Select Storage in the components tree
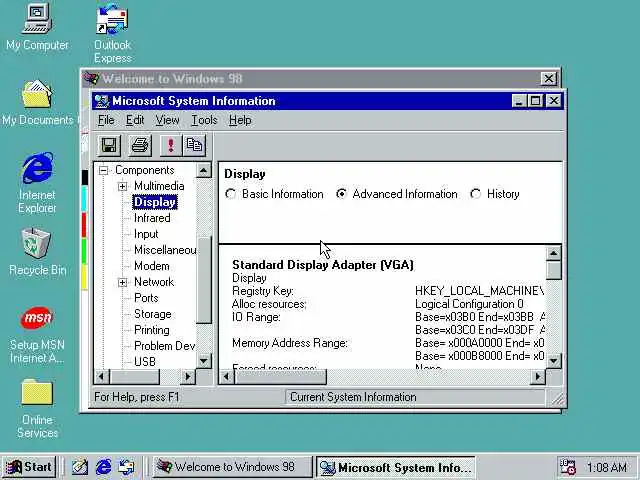 coord(153,314)
